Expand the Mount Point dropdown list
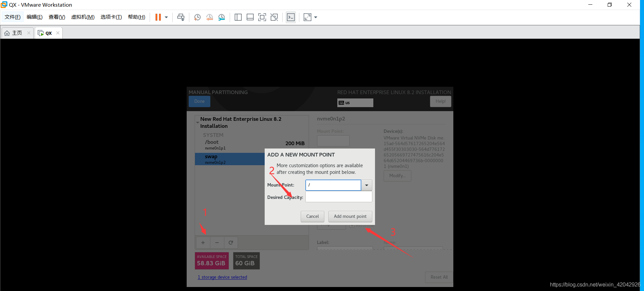The height and width of the screenshot is (291, 644). click(367, 185)
